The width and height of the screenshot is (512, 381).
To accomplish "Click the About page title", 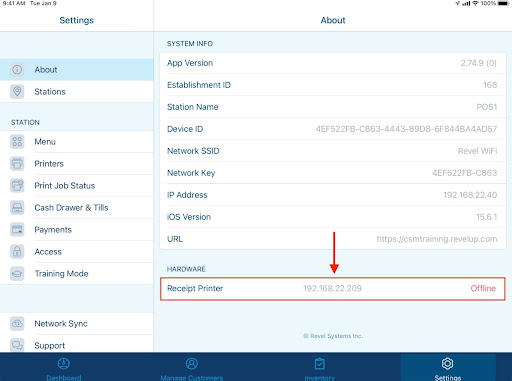I will [x=333, y=20].
